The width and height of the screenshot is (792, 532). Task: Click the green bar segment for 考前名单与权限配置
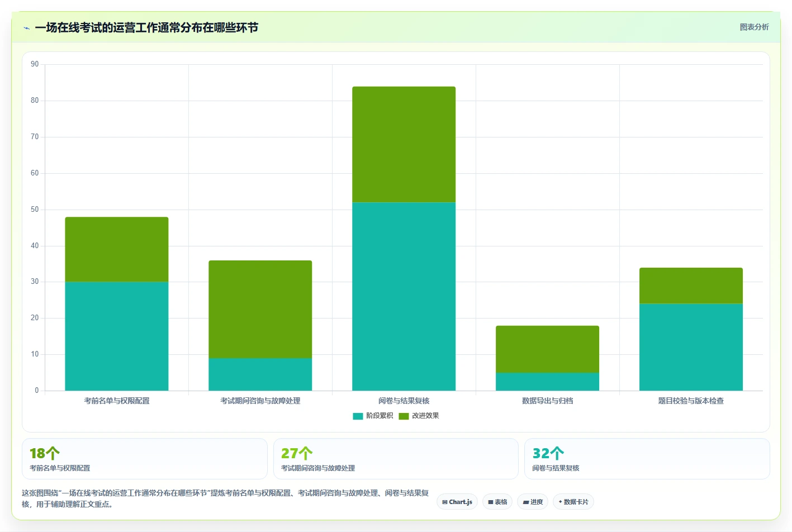point(117,249)
